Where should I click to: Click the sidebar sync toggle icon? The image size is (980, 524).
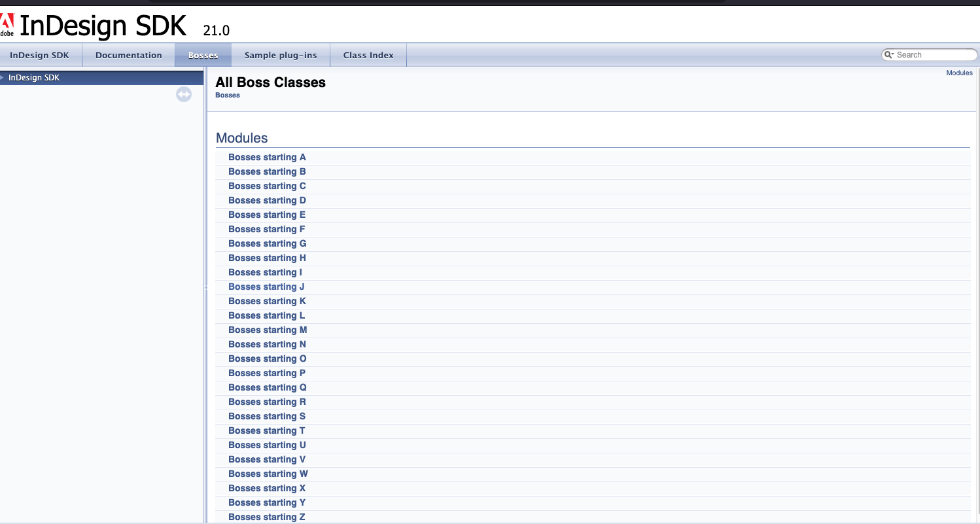coord(184,95)
